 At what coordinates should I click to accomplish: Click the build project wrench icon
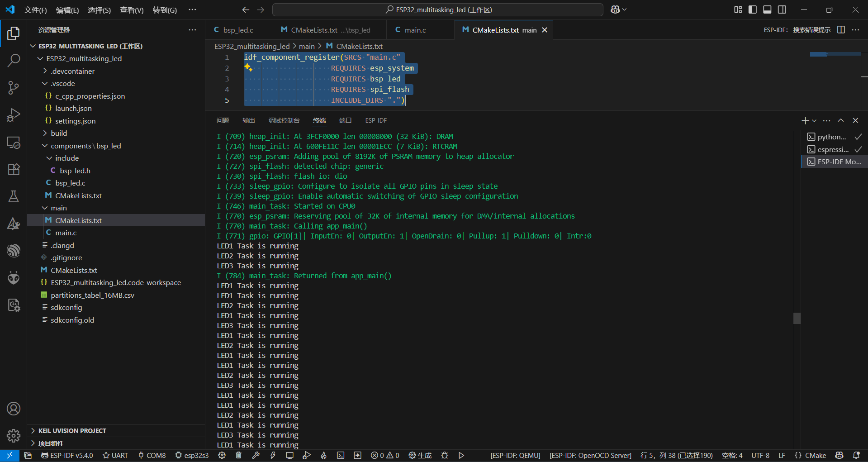coord(256,455)
